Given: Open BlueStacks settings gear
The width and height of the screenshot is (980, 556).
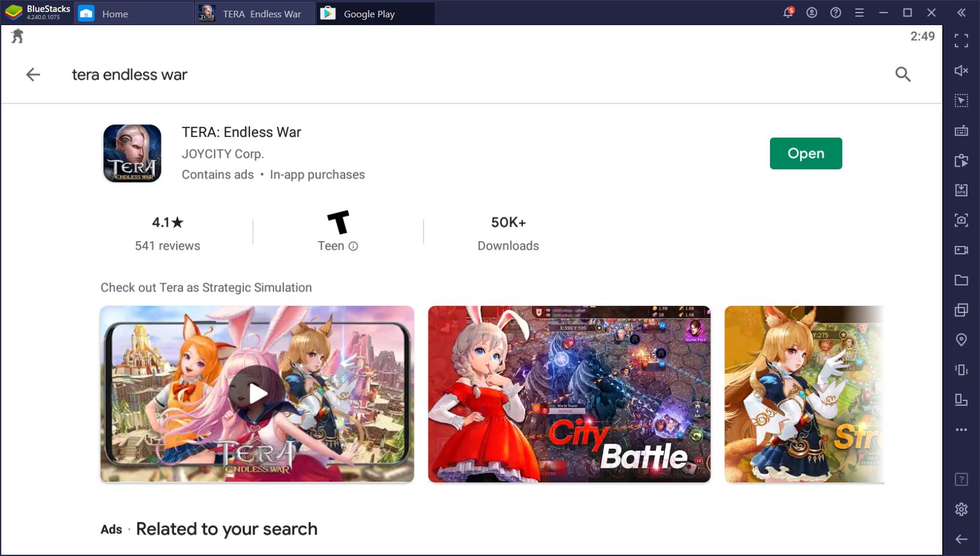Looking at the screenshot, I should [961, 509].
